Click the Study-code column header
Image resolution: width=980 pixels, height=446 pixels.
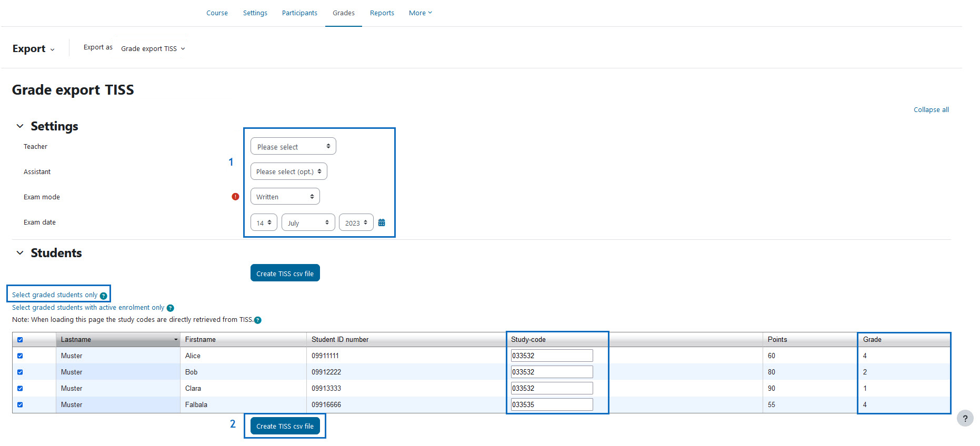(528, 340)
